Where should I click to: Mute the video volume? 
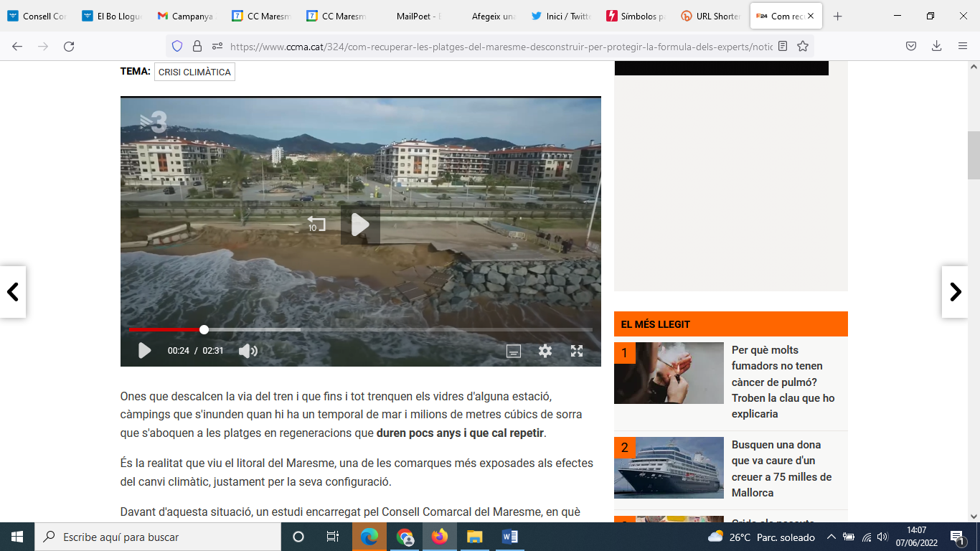(x=248, y=351)
